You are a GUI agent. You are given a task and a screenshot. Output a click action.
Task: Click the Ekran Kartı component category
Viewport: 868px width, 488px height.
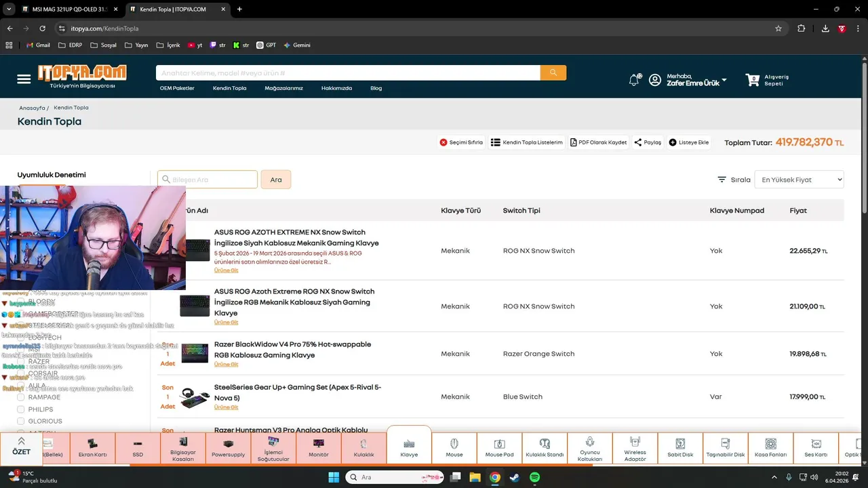tap(92, 449)
